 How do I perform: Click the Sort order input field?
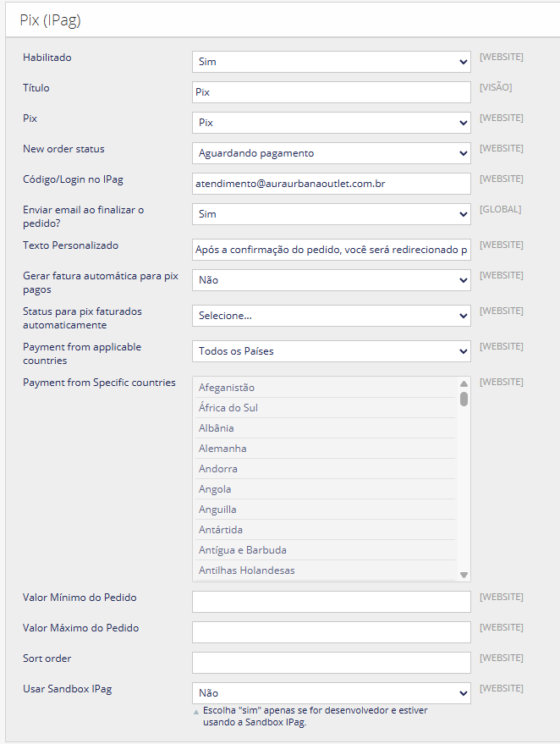tap(331, 663)
